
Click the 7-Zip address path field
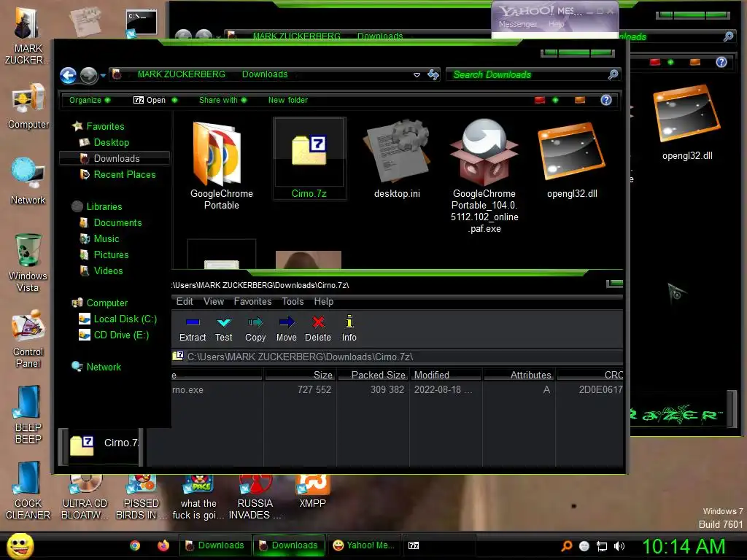tap(398, 357)
